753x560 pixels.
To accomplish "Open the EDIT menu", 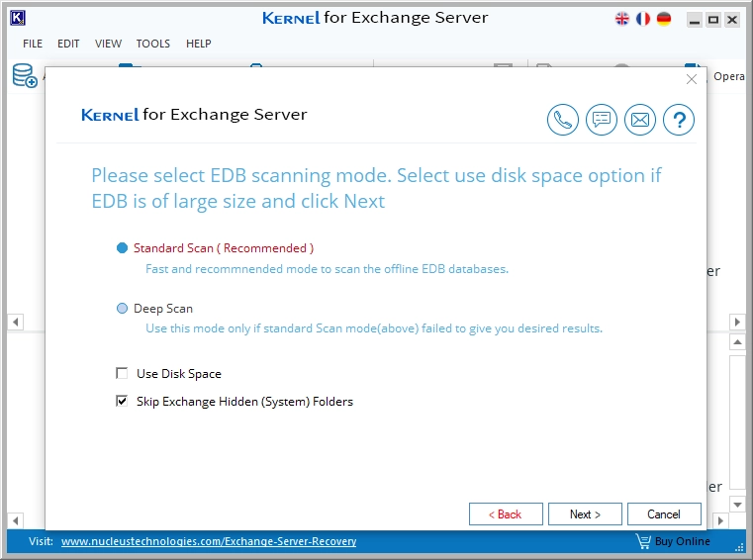I will [68, 44].
